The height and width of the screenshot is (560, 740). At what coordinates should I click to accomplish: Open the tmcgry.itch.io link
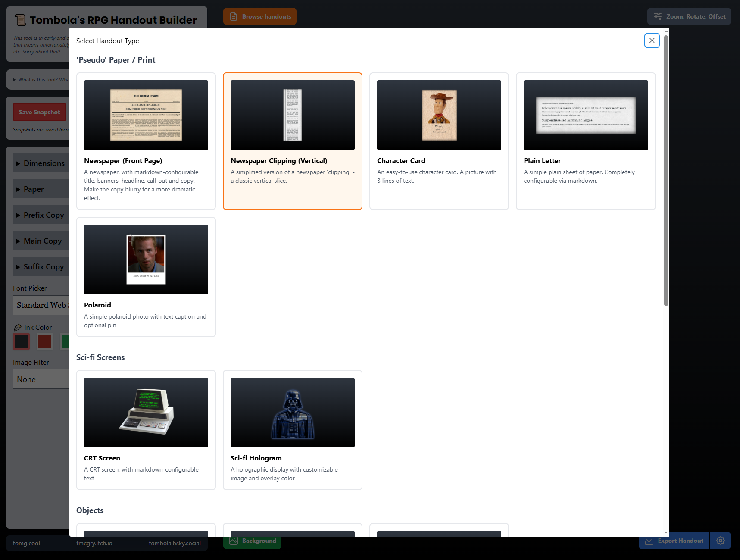click(94, 543)
